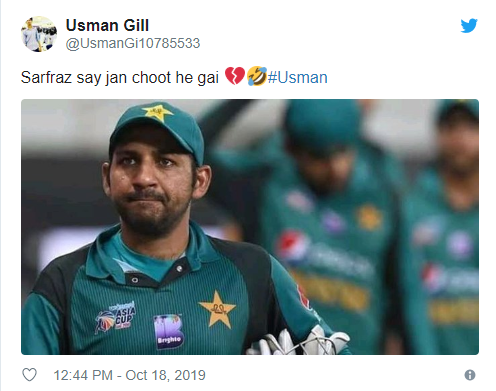Open the cricketer photo in the tweet
Image resolution: width=496 pixels, height=391 pixels.
click(250, 227)
